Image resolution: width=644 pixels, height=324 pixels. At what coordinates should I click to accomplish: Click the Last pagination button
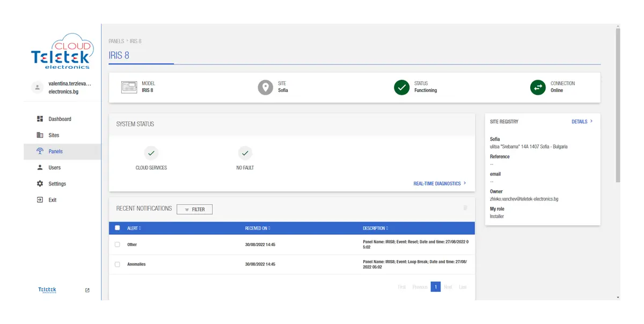pos(463,287)
